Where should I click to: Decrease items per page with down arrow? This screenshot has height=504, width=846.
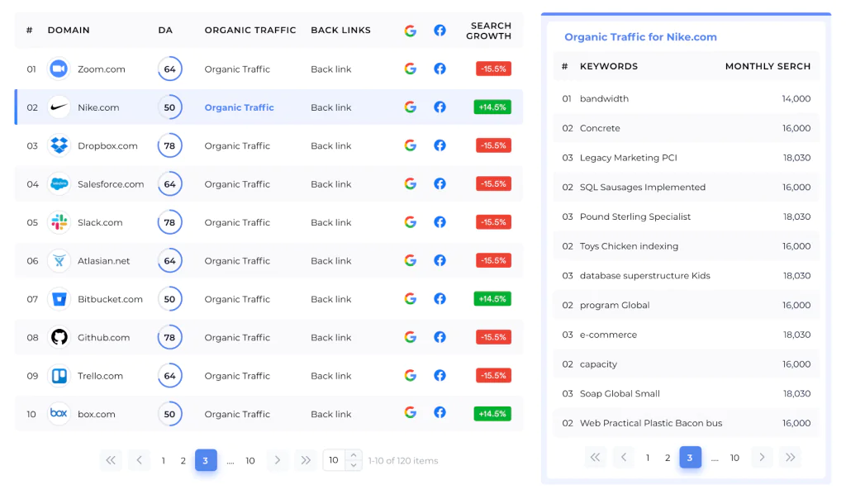tap(354, 465)
